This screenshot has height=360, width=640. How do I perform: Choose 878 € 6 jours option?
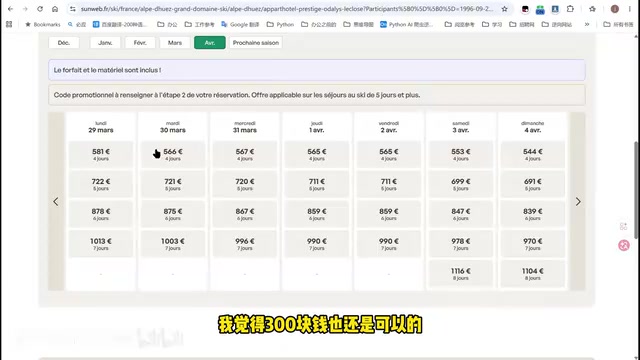tap(101, 214)
